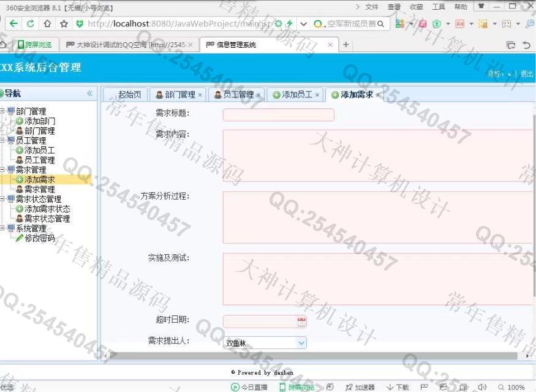Click the 跨屏浏览 pinned browser tab
Screen dimensions: 536x392
[35, 45]
